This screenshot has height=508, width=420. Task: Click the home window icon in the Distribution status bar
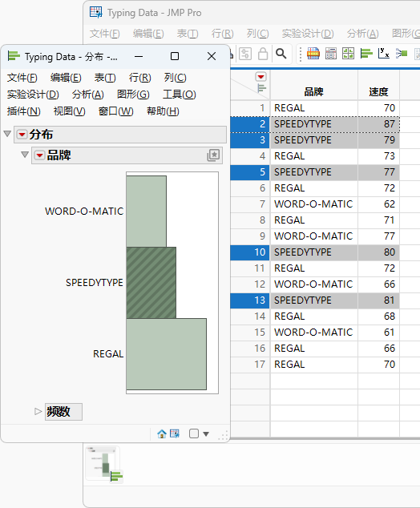(x=162, y=433)
